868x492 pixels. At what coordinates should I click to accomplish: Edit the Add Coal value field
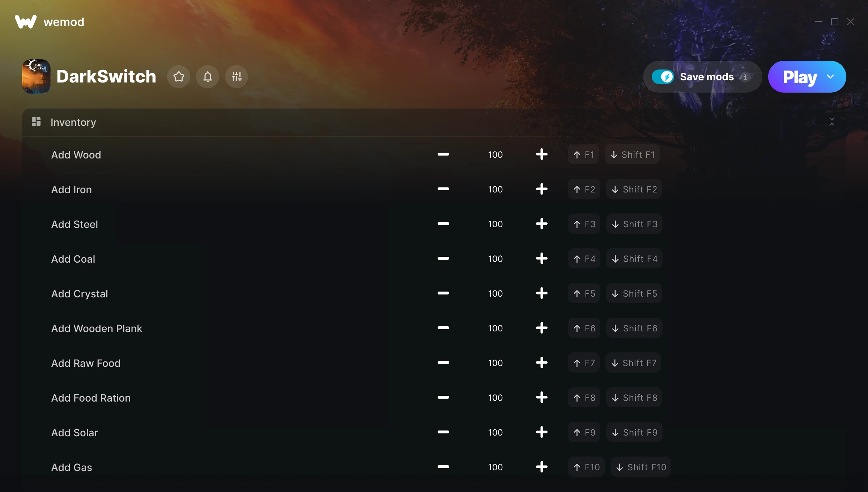tap(495, 259)
